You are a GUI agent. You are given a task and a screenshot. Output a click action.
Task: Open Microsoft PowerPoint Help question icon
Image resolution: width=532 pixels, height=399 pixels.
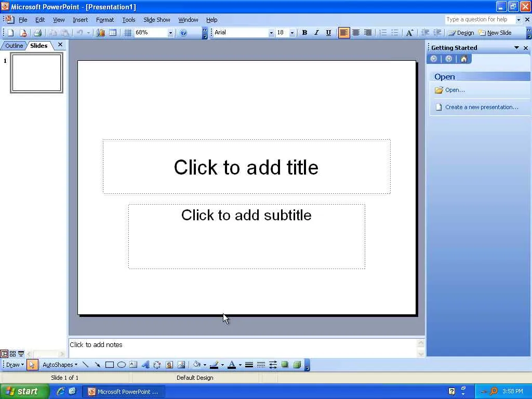[x=183, y=33]
